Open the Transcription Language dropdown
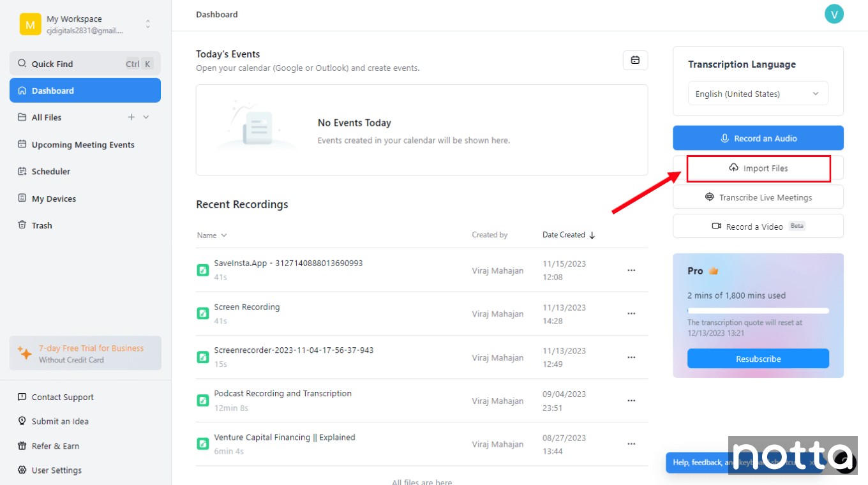Screen dimensions: 868x485 758,93
